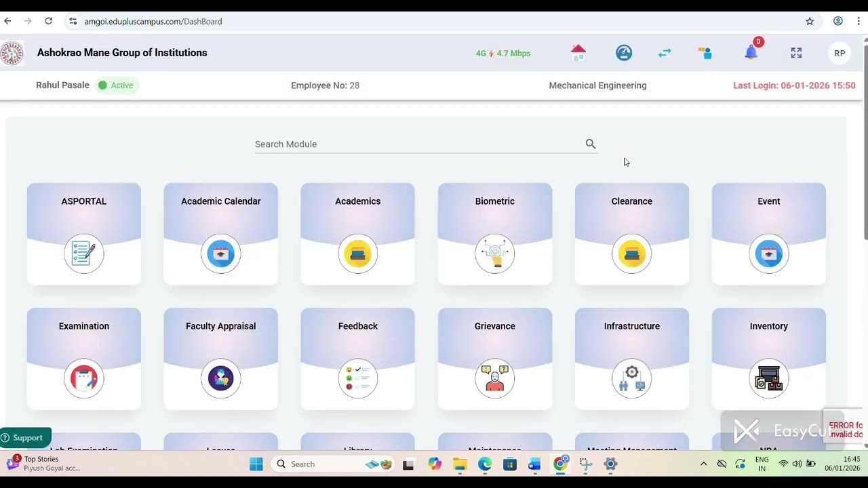Open the Academics module icon
This screenshot has width=868, height=488.
point(358,253)
